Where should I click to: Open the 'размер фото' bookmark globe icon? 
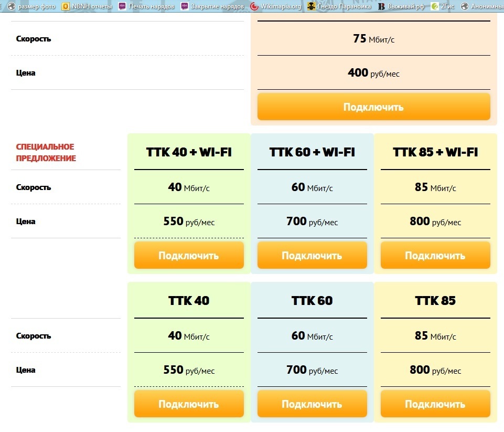(x=10, y=6)
